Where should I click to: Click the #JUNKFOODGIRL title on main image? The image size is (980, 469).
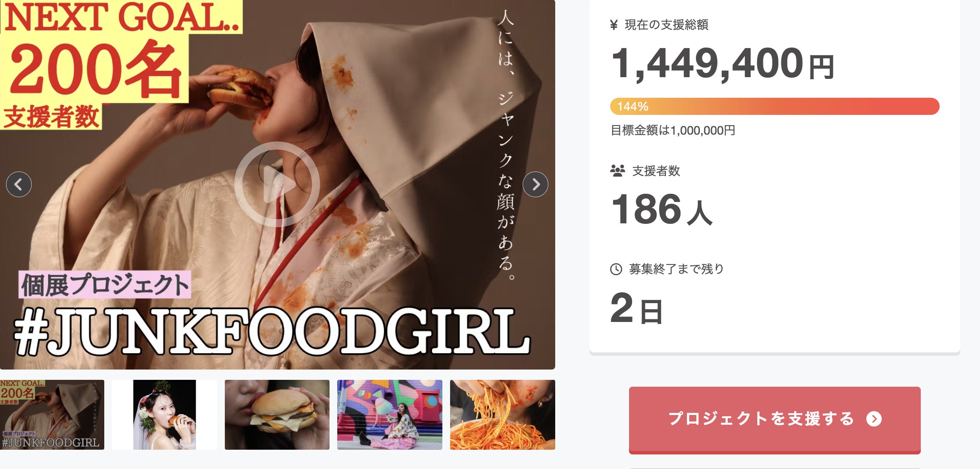pos(272,332)
